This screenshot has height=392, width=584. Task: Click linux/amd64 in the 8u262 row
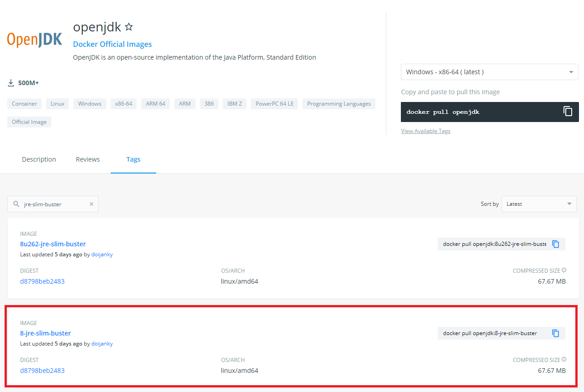240,281
